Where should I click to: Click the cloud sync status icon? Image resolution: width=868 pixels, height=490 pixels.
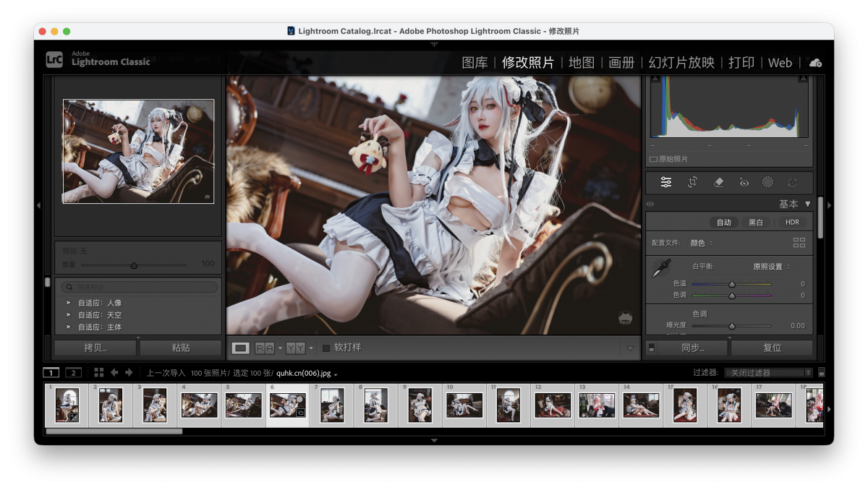(x=815, y=63)
